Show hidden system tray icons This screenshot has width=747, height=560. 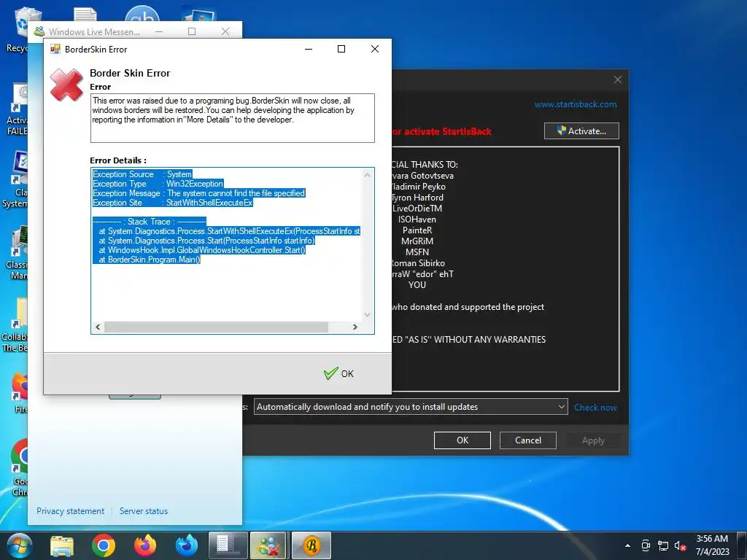(x=627, y=545)
